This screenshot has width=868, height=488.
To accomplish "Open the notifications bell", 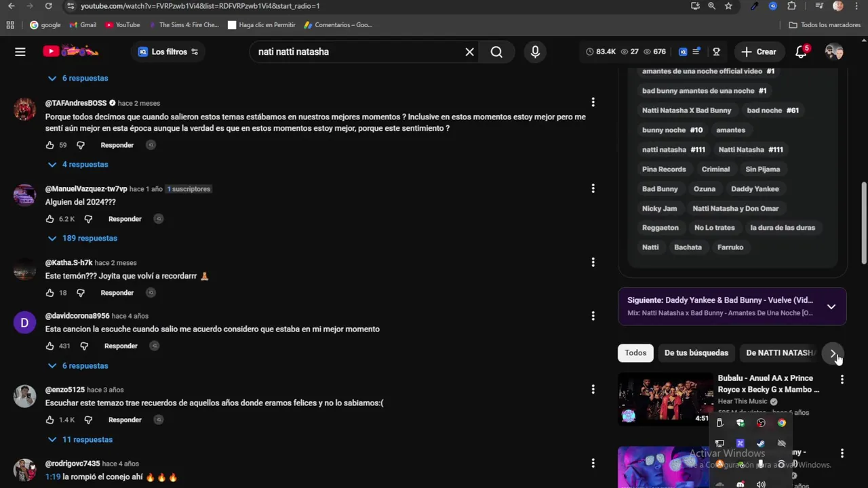I will [802, 52].
